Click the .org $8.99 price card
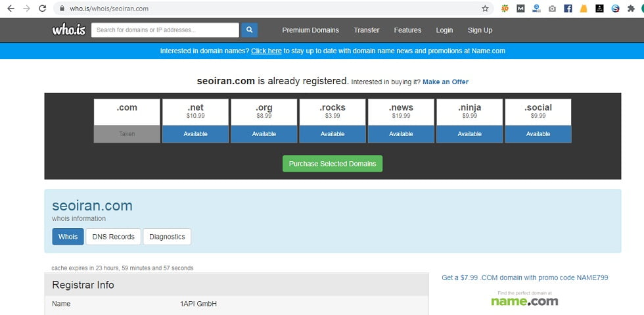644x315 pixels. pyautogui.click(x=264, y=112)
